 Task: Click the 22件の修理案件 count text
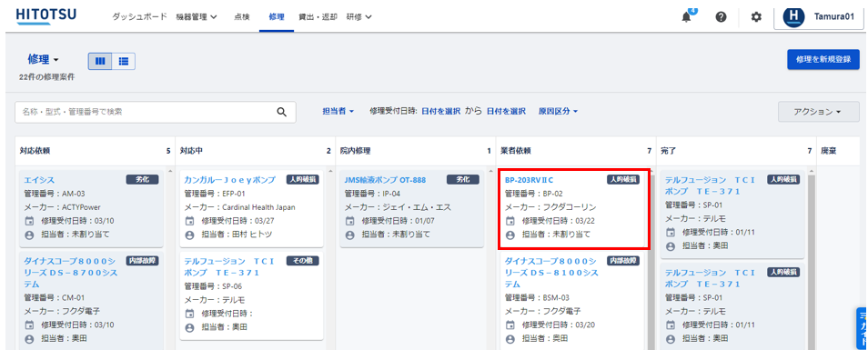[x=46, y=77]
